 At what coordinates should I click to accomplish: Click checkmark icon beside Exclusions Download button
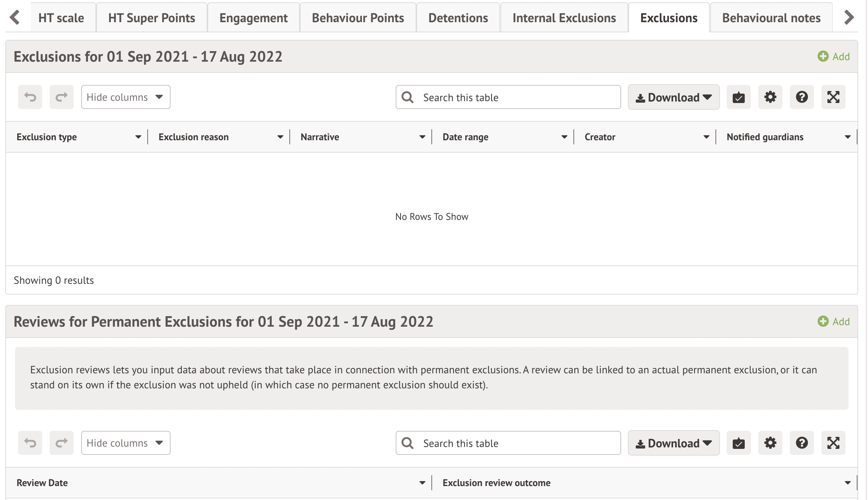click(738, 97)
